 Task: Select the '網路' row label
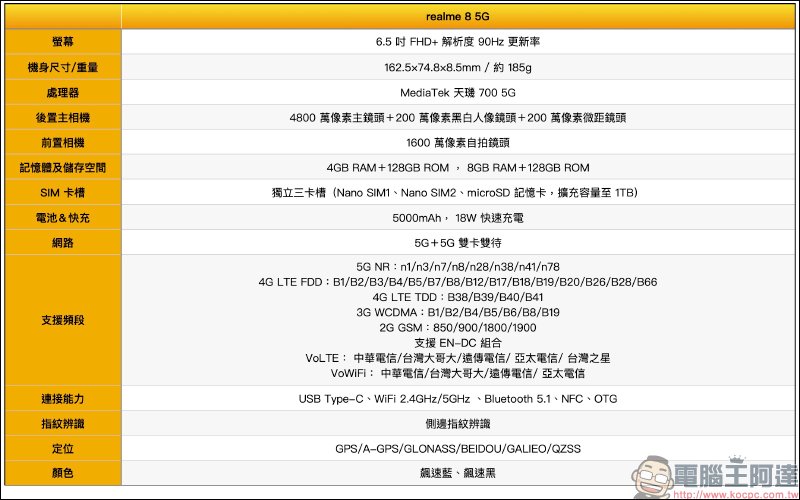point(63,243)
